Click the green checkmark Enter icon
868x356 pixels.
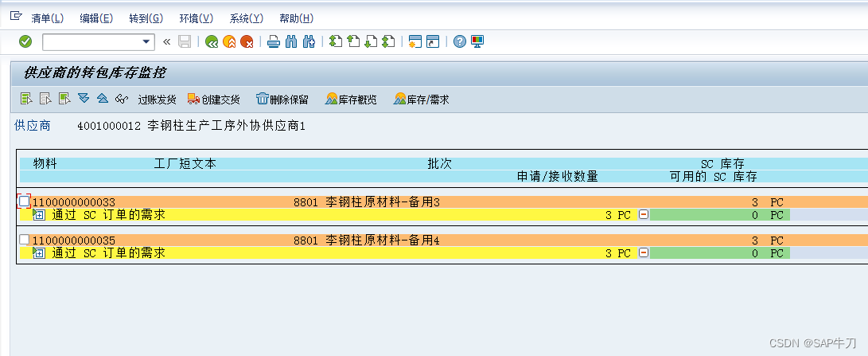coord(25,41)
